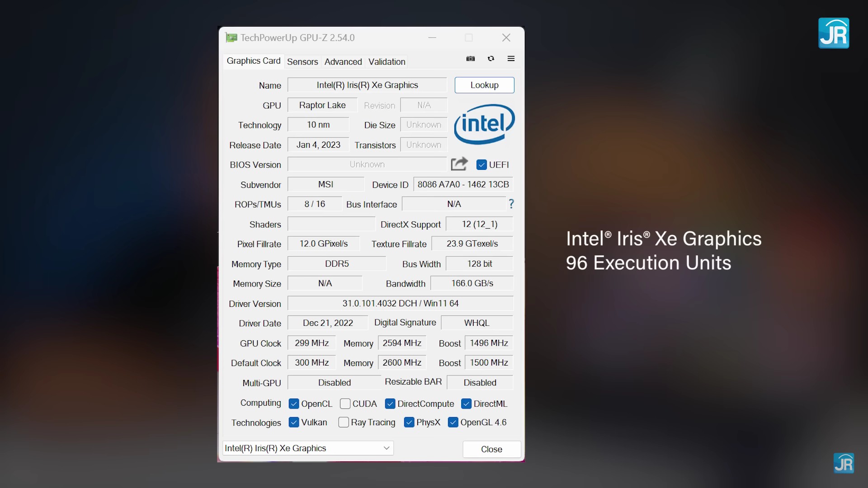This screenshot has width=868, height=488.
Task: Click the Driver Version text field
Action: click(x=400, y=303)
